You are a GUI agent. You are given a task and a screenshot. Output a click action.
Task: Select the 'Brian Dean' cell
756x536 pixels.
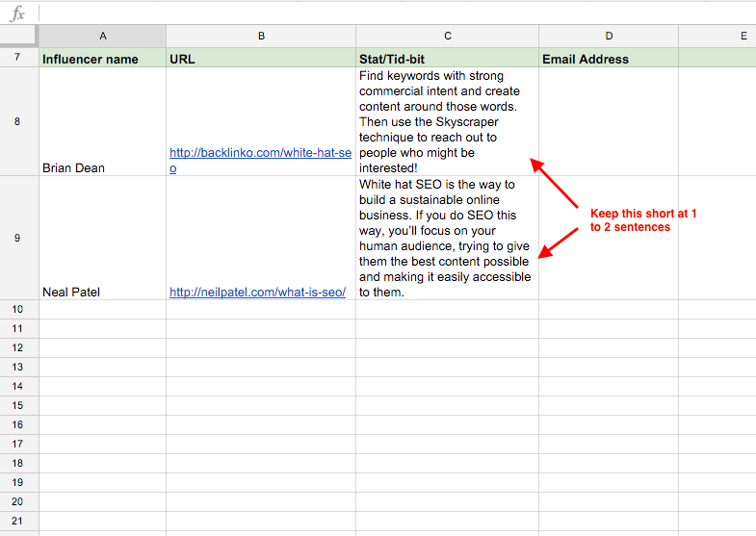pyautogui.click(x=103, y=121)
